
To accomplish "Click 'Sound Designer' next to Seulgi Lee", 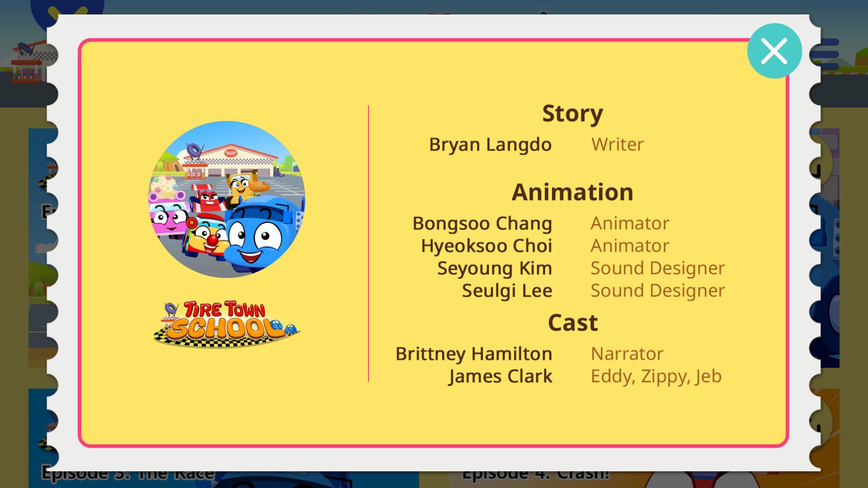I will (x=658, y=291).
